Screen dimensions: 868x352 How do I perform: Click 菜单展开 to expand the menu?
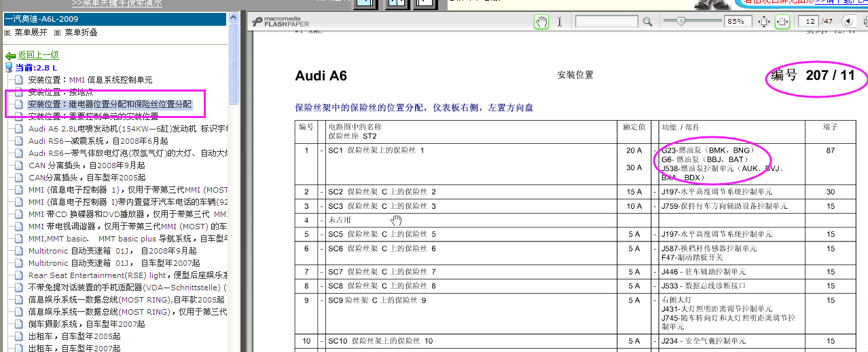(31, 33)
